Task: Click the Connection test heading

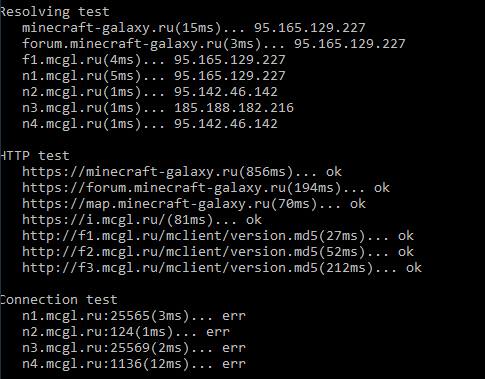Action: point(59,300)
